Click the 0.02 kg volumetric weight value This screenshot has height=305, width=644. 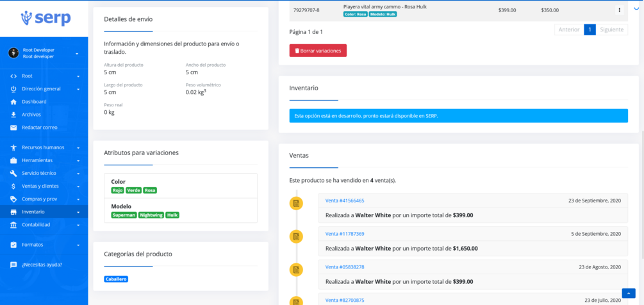pos(196,92)
